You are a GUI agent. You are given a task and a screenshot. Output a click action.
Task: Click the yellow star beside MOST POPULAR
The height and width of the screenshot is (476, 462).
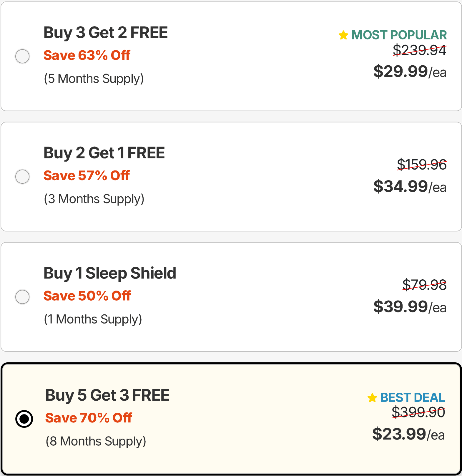click(343, 35)
